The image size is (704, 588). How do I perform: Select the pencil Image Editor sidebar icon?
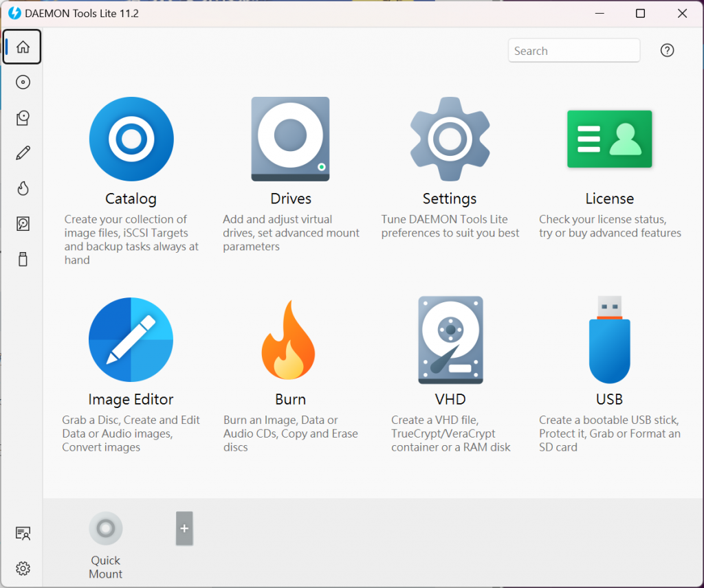click(23, 153)
